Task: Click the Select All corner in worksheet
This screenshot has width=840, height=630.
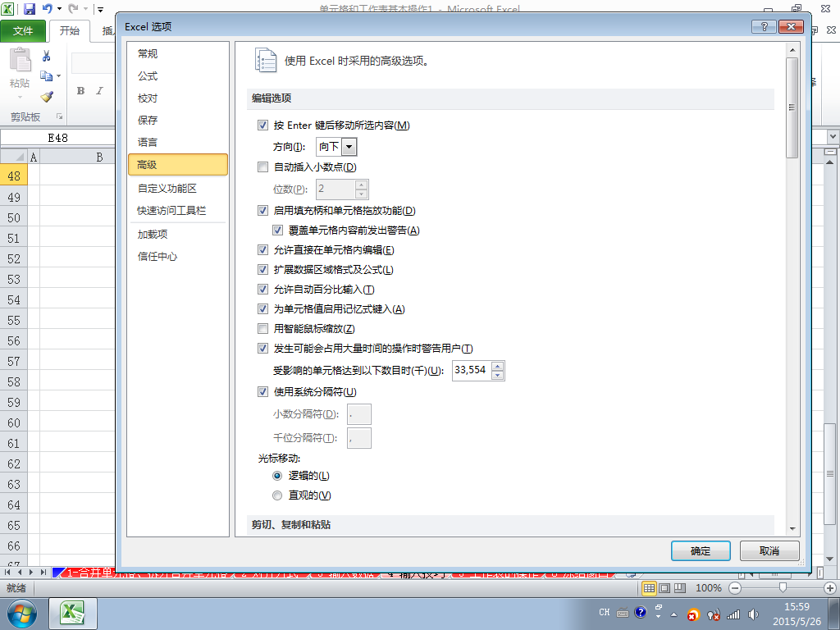Action: pyautogui.click(x=13, y=157)
